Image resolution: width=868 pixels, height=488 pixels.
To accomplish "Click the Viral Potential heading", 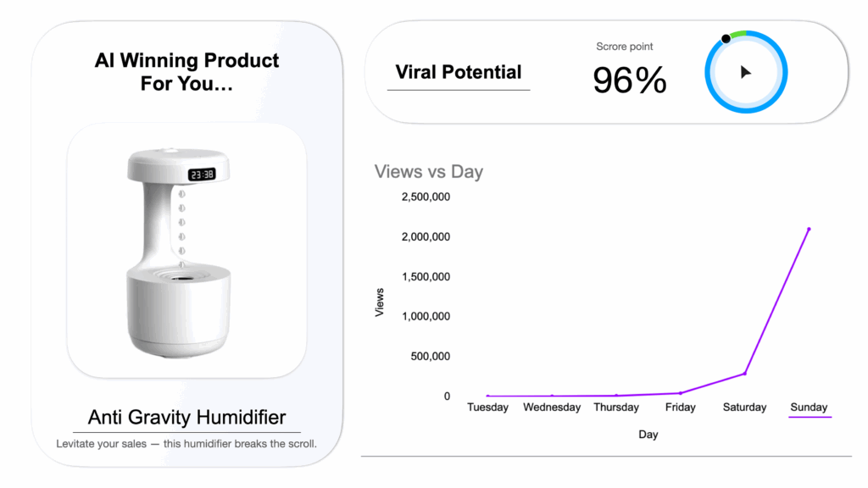I will click(x=459, y=72).
